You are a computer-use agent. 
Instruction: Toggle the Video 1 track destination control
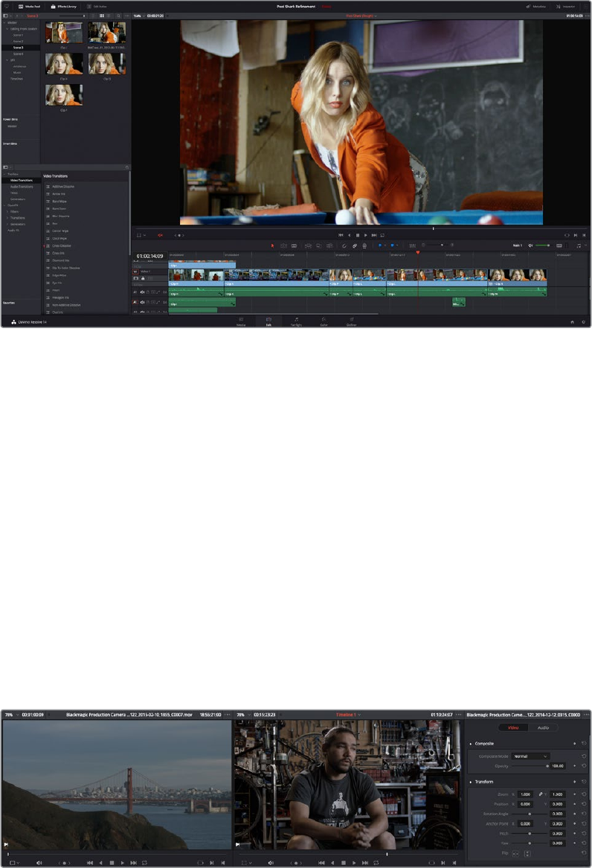click(135, 271)
